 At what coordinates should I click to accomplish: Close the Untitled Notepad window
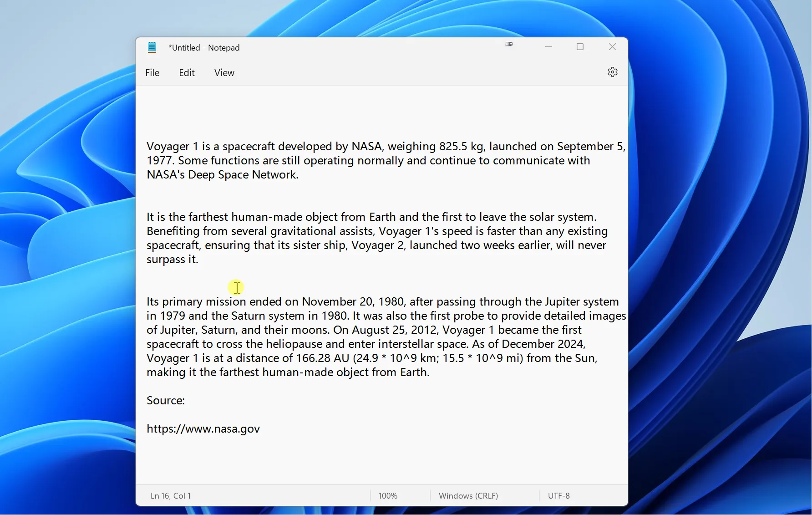click(x=612, y=47)
